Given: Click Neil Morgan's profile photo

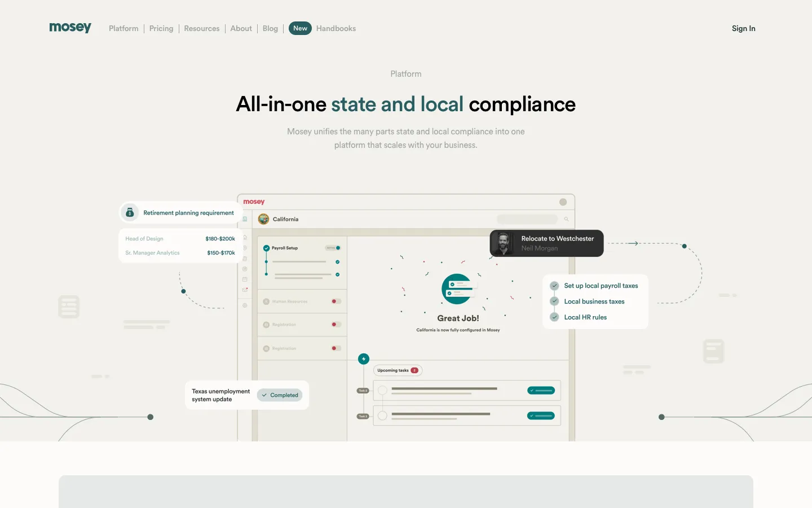Looking at the screenshot, I should (504, 243).
